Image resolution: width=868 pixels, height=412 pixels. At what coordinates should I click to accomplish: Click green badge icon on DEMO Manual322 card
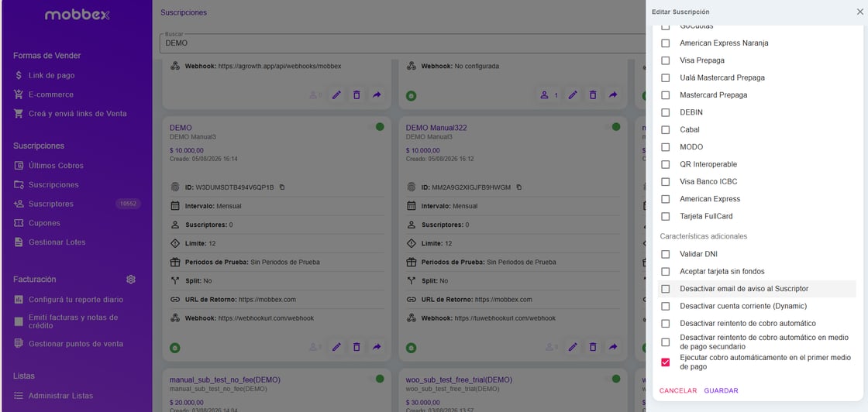[411, 348]
